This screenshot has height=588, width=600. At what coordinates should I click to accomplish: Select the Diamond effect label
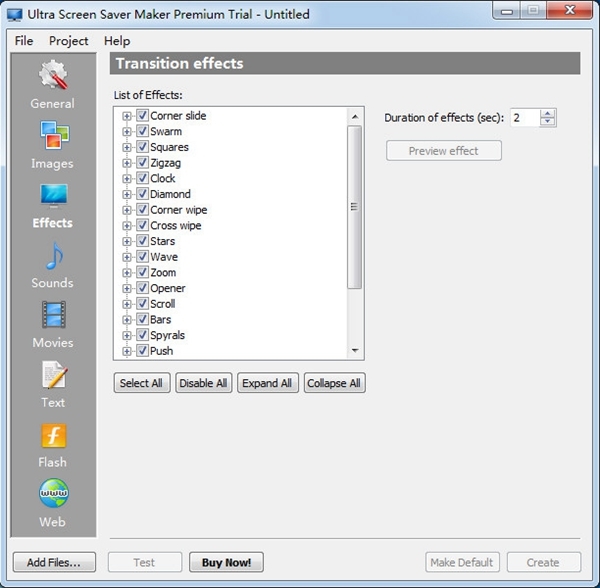pos(170,194)
